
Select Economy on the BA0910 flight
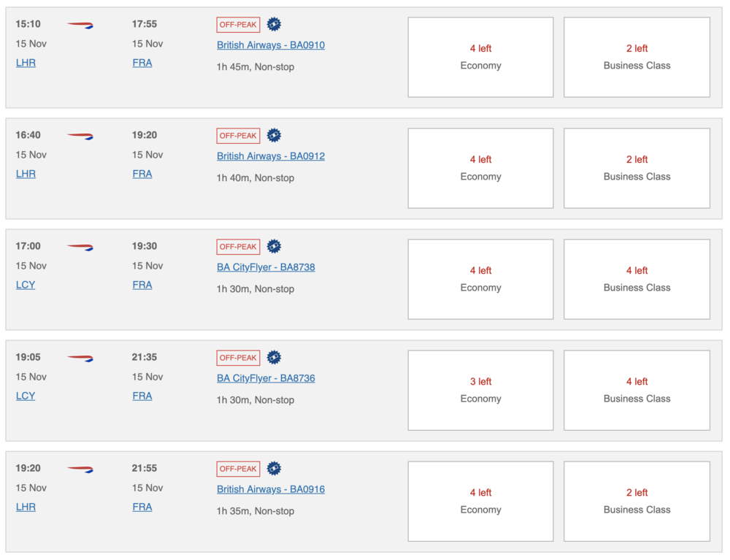coord(480,57)
